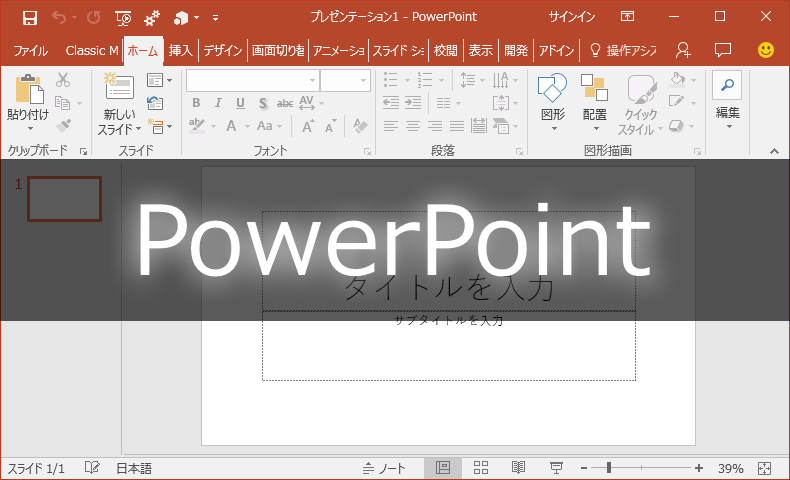
Task: Center align text
Action: [413, 126]
